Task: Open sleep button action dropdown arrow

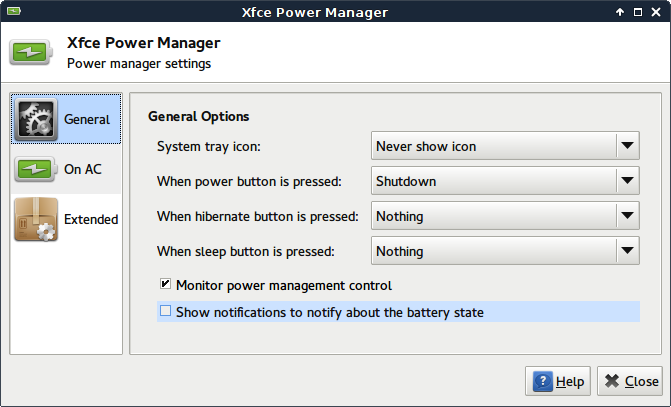Action: [627, 251]
